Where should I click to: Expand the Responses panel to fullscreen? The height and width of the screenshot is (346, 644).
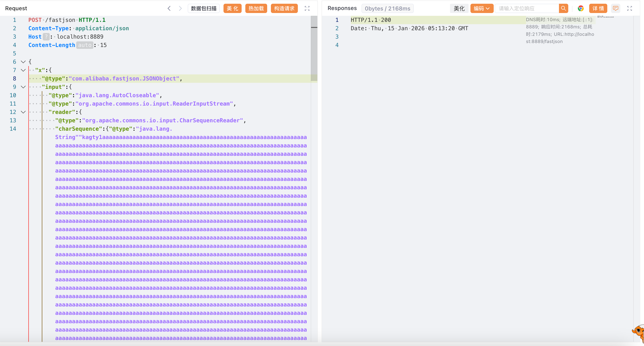click(630, 9)
